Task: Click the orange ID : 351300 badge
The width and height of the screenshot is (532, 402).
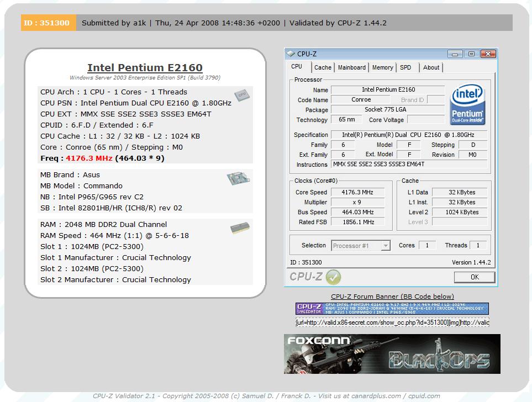Action: [x=48, y=23]
